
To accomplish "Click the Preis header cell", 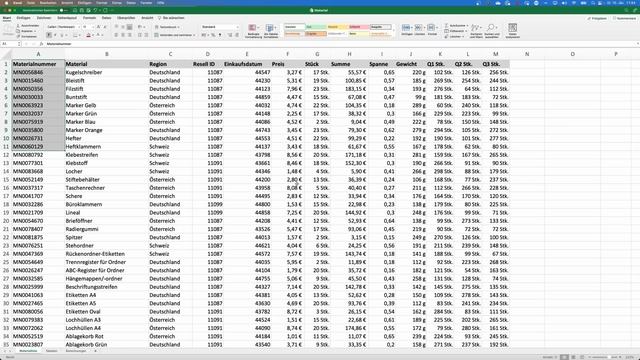I will click(x=287, y=64).
